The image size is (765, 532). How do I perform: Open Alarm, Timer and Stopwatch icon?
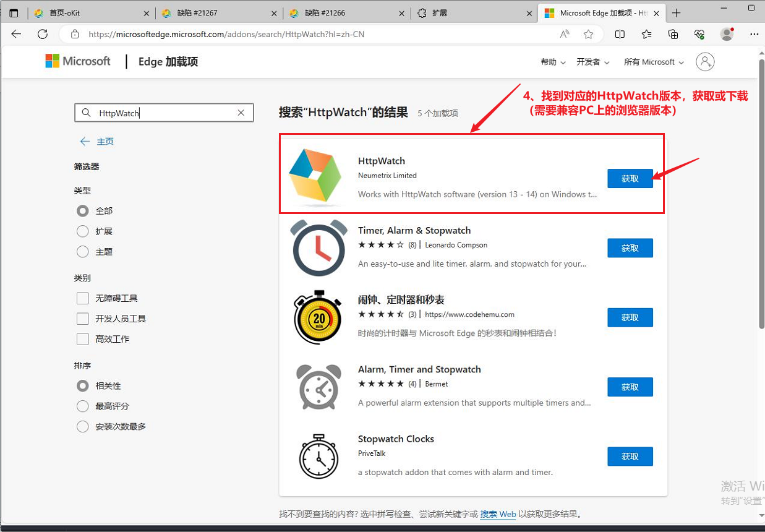(x=318, y=387)
